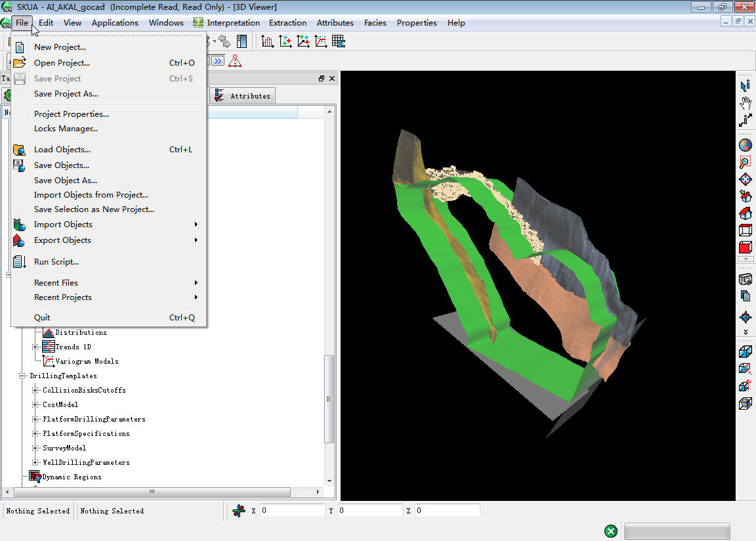Screen dimensions: 756x541
Task: Click the tree panel vertical scrollbar thumb
Action: 329,399
